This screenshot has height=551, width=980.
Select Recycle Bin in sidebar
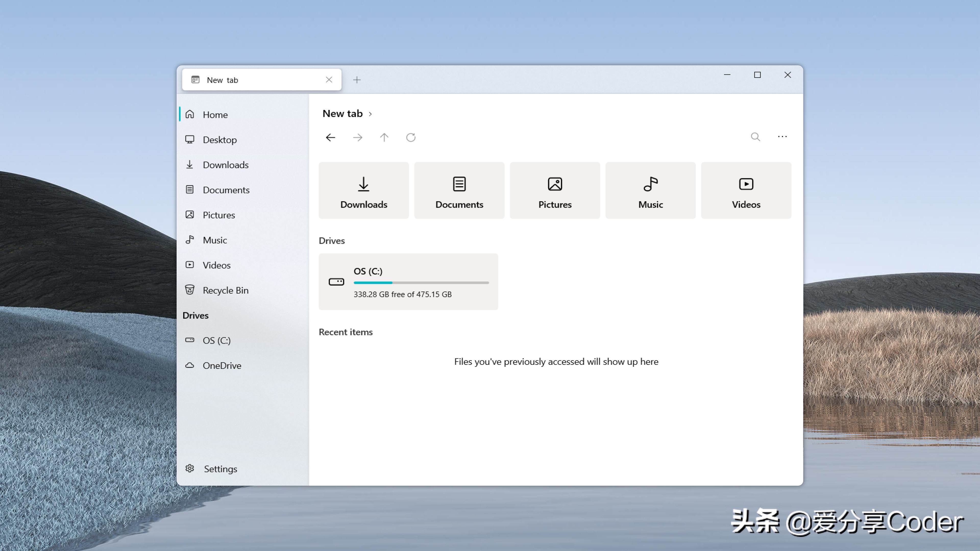coord(226,290)
